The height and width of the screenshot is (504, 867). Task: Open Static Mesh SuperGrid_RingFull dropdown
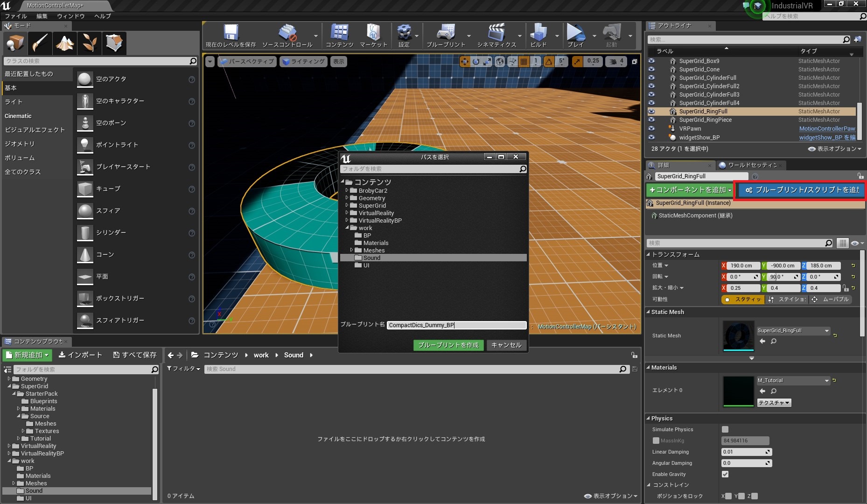coord(793,330)
